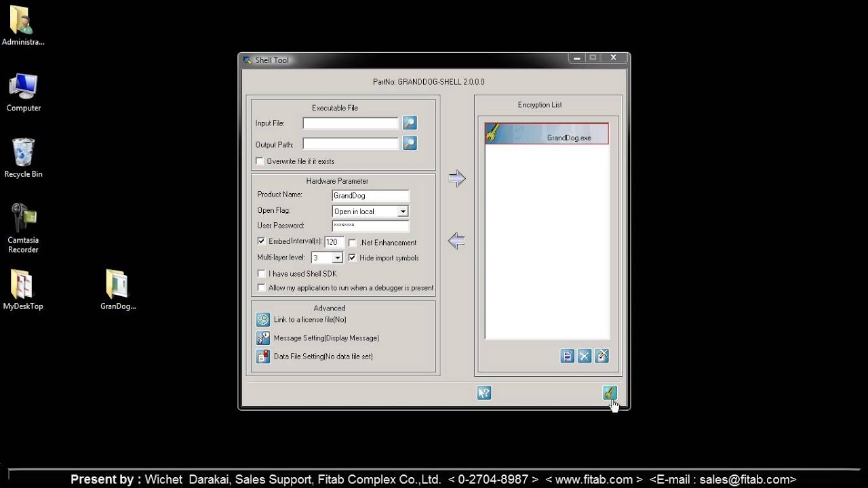Remove file from list with left arrow

point(457,240)
